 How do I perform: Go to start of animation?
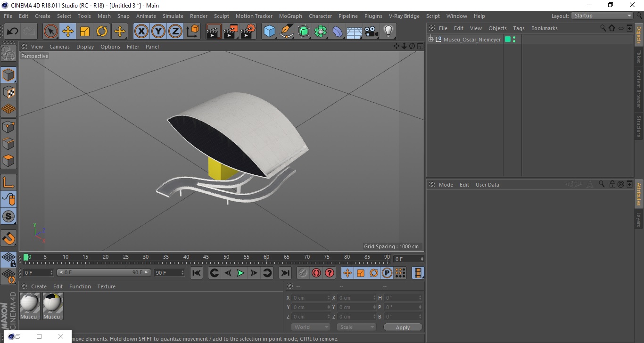pyautogui.click(x=197, y=273)
